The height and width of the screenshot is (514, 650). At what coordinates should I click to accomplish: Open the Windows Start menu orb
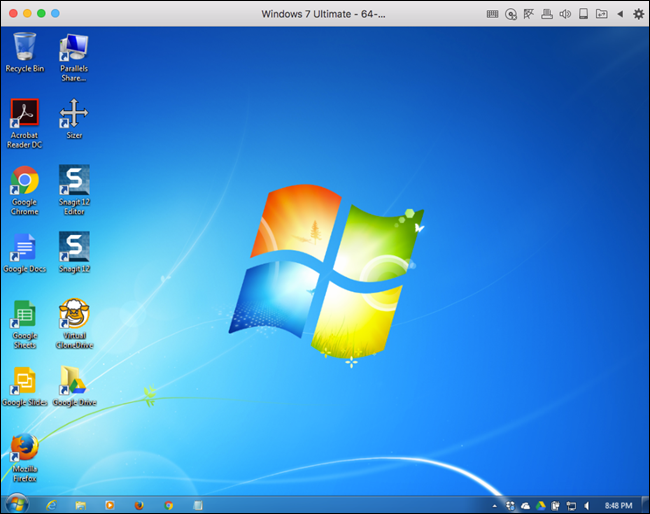(17, 504)
